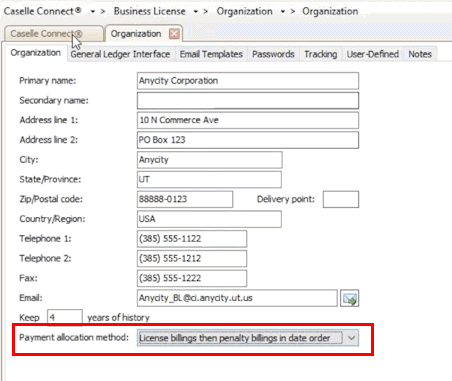Close the Organization tab with red X
This screenshot has width=452, height=381.
[174, 34]
